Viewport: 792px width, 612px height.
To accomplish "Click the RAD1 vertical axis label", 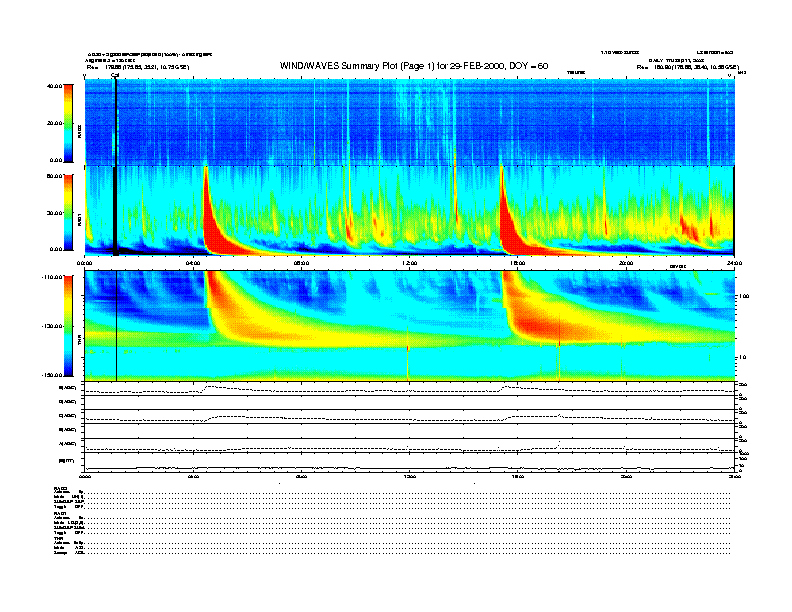I will [79, 220].
